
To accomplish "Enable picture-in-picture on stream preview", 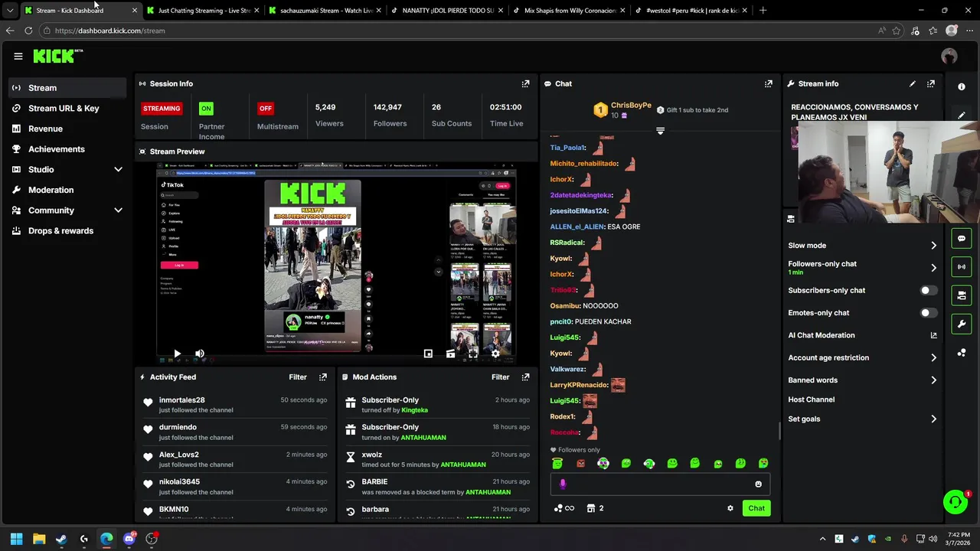I will coord(428,354).
